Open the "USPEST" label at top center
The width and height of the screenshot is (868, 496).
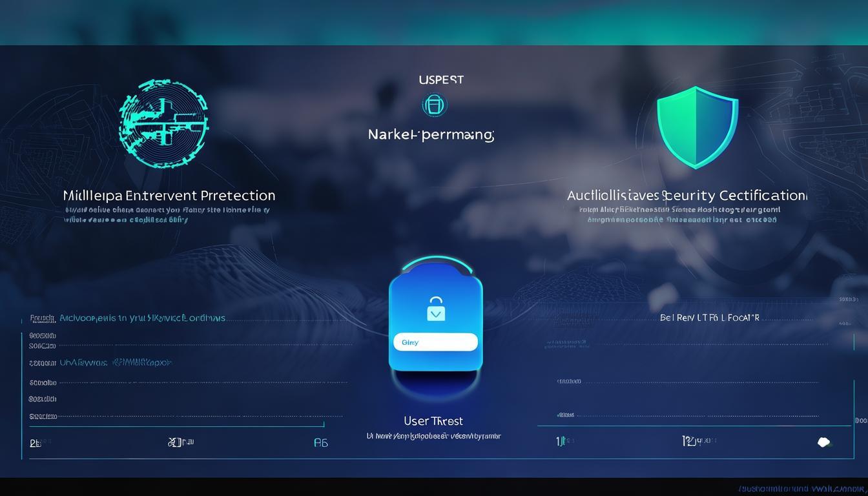[x=441, y=80]
